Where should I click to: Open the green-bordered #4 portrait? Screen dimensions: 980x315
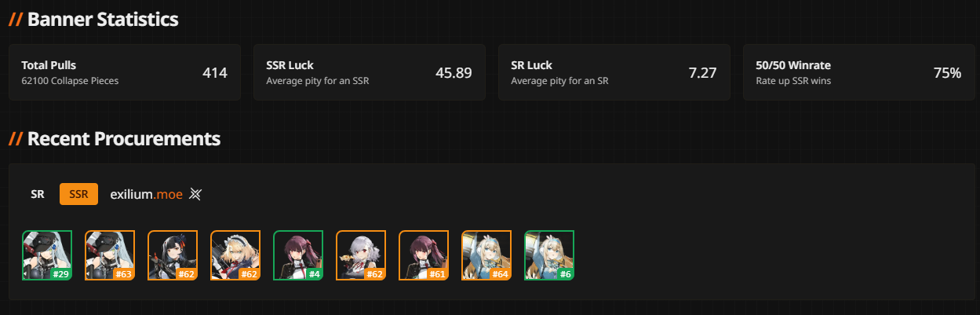298,255
